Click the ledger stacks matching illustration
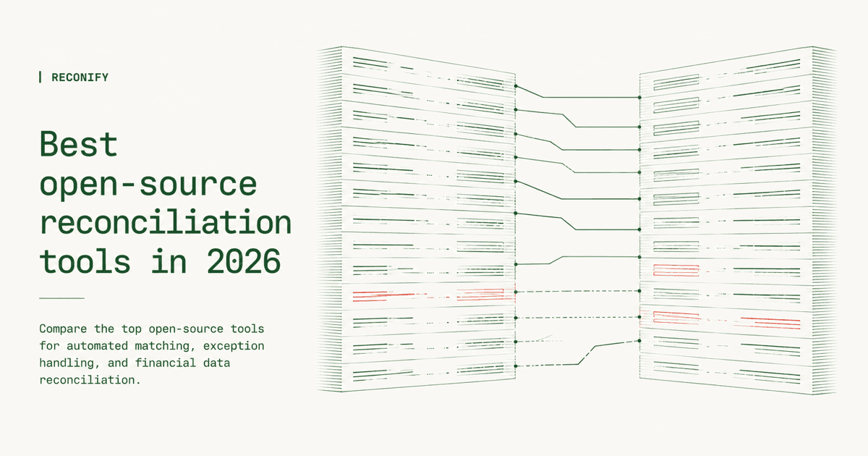Screen dimensions: 868x456 (576, 221)
